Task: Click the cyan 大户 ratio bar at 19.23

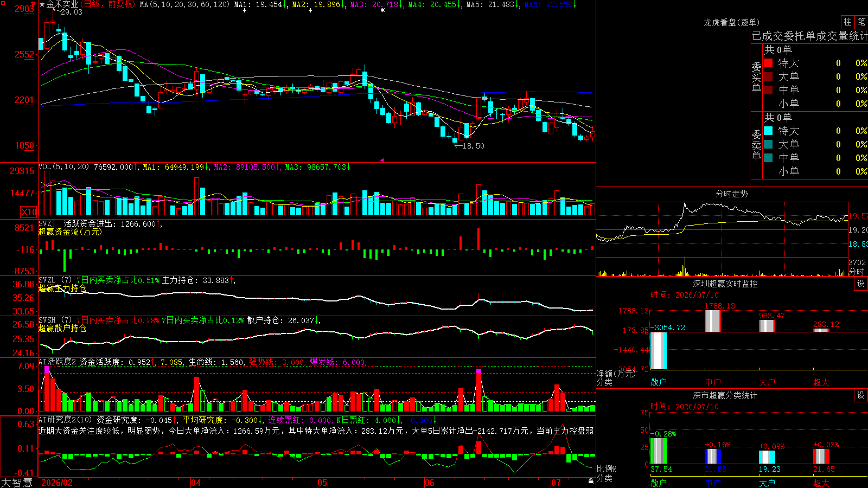Action: tap(767, 457)
